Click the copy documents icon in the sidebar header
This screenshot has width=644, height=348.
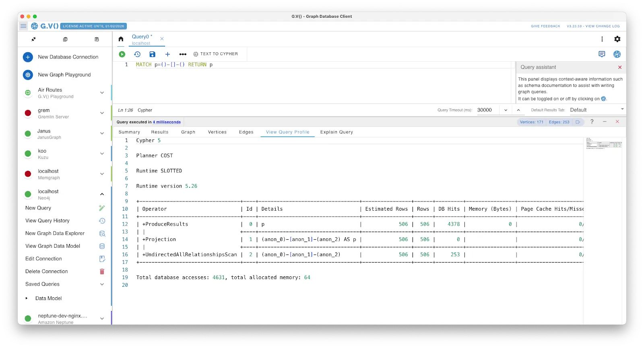point(65,39)
